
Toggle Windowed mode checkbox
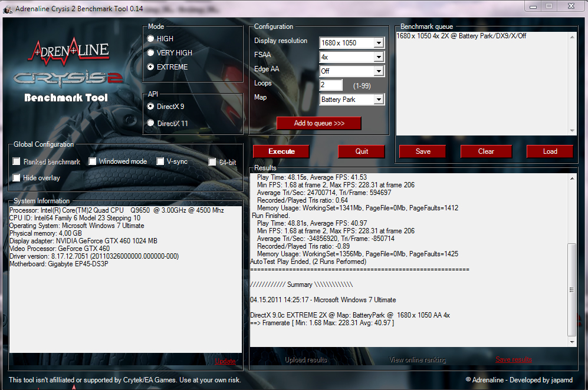[92, 161]
